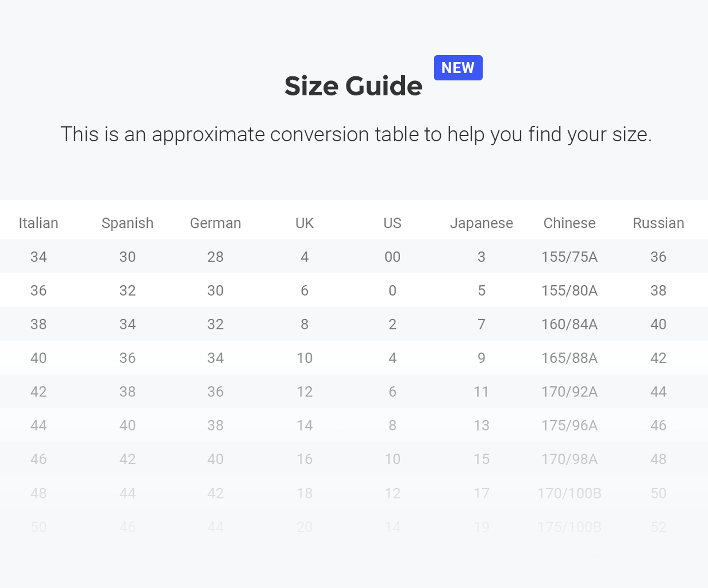Select the German column header
The height and width of the screenshot is (588, 708).
point(216,223)
